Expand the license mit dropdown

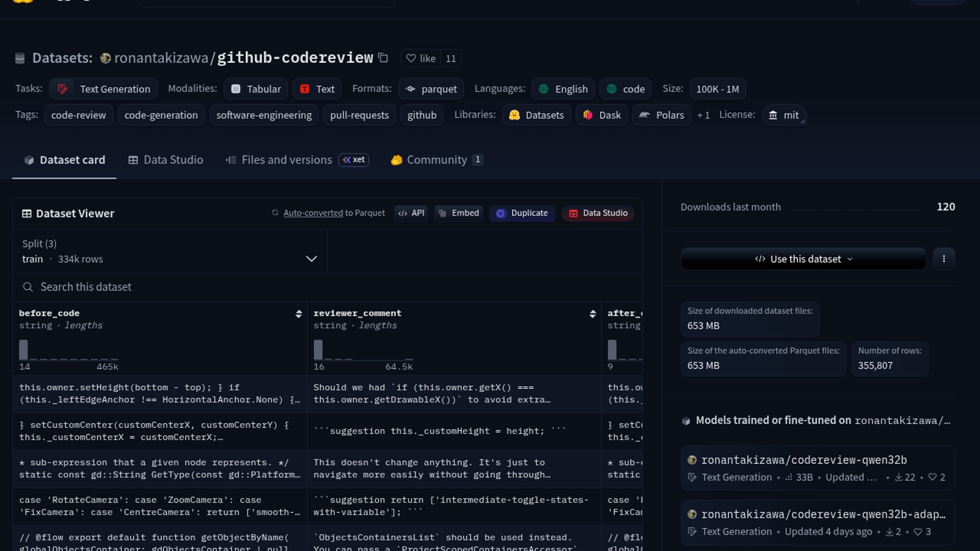click(784, 115)
